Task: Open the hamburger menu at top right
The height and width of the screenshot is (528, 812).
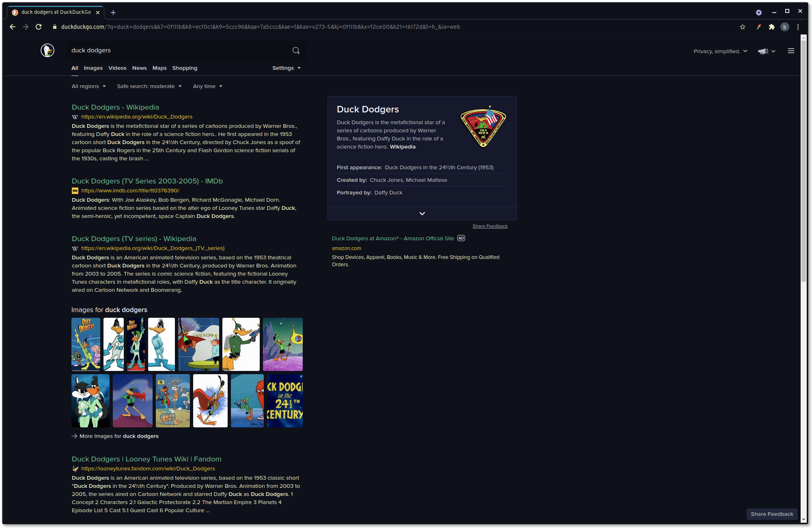Action: [790, 51]
